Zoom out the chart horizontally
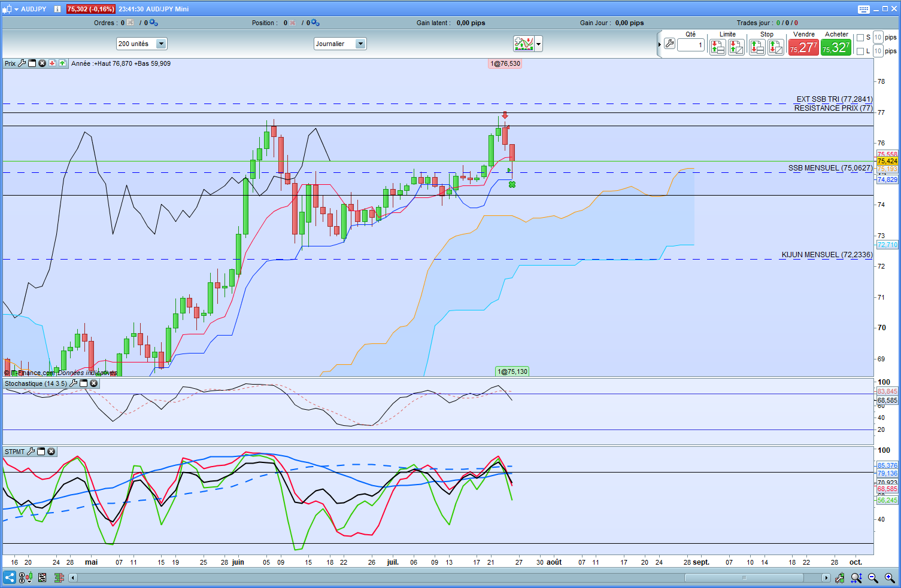 [873, 578]
